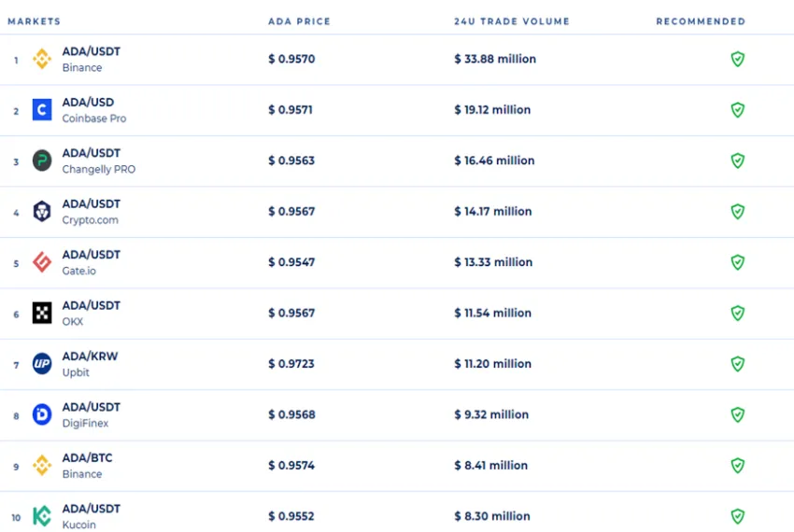This screenshot has height=532, width=794.
Task: Open the ADA/USD Coinbase Pro market link
Action: click(x=94, y=110)
